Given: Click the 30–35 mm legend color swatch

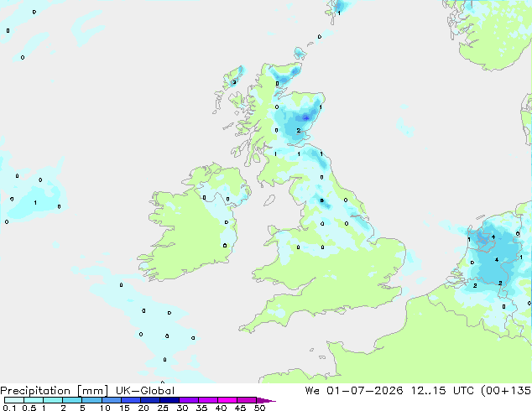Looking at the screenshot, I should tap(188, 400).
